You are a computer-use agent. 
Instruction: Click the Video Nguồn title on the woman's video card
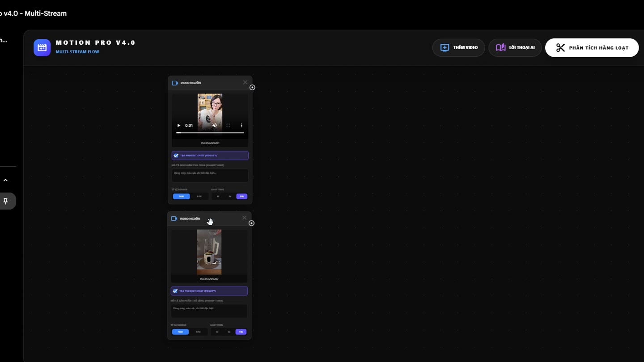coord(191,83)
